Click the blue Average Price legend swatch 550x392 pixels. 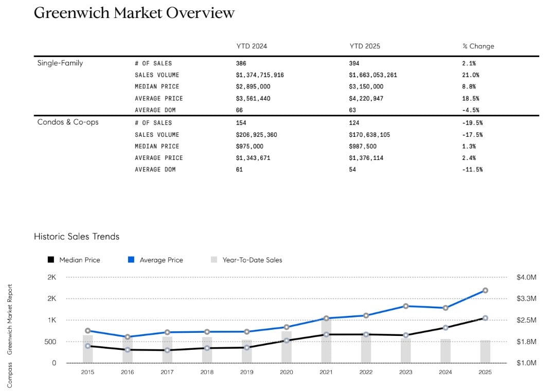tap(131, 260)
